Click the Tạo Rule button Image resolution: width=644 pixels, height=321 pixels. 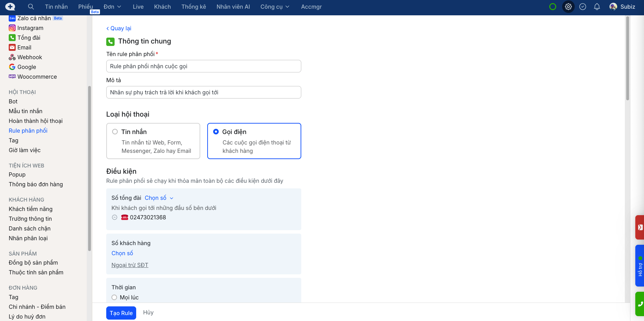(x=121, y=313)
